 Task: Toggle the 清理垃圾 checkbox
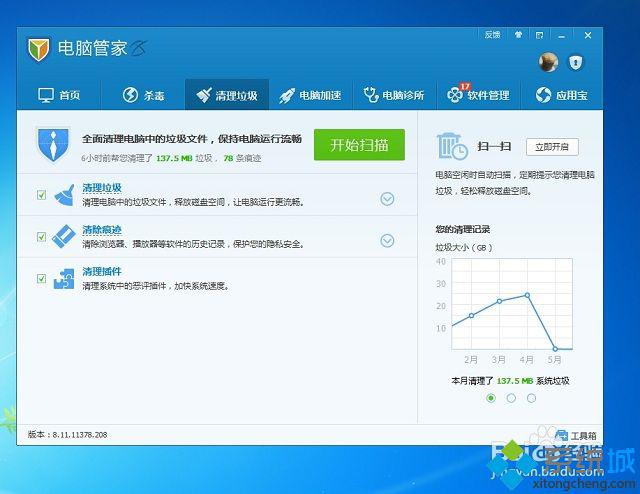(x=41, y=195)
